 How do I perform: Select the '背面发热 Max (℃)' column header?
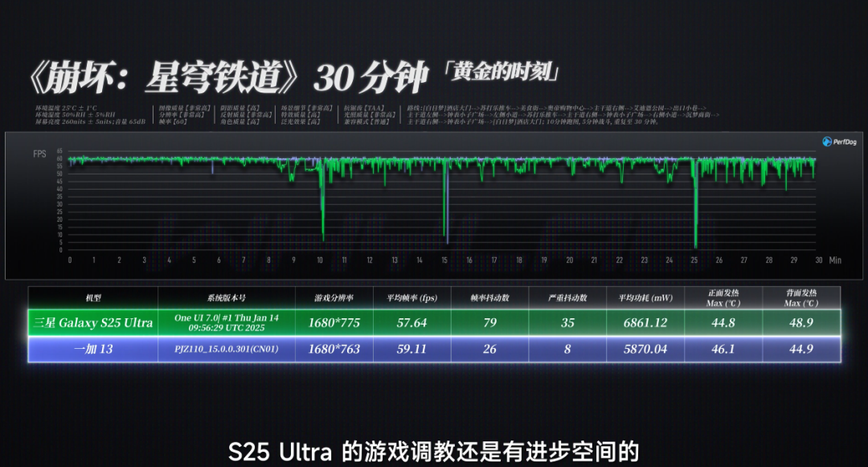(801, 297)
